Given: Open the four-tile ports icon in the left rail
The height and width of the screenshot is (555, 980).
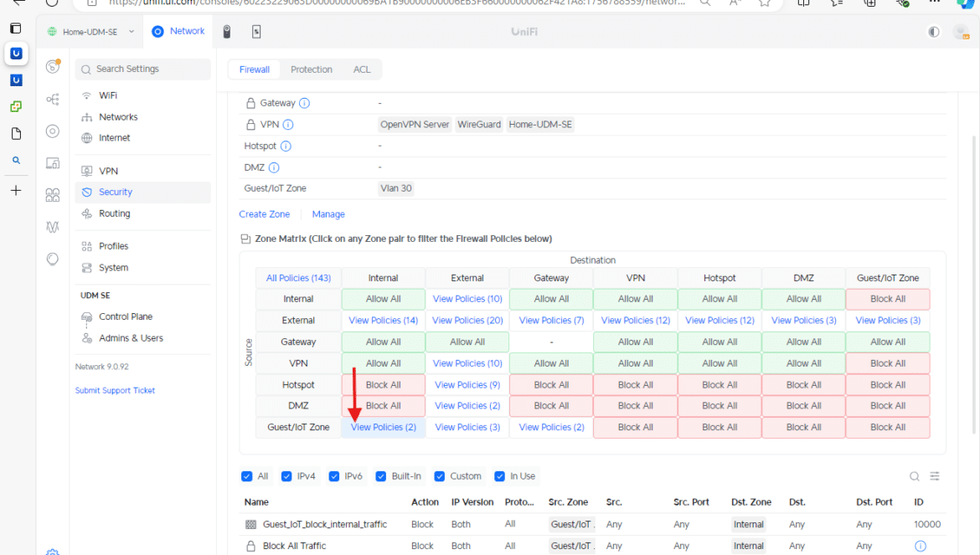Looking at the screenshot, I should point(53,195).
